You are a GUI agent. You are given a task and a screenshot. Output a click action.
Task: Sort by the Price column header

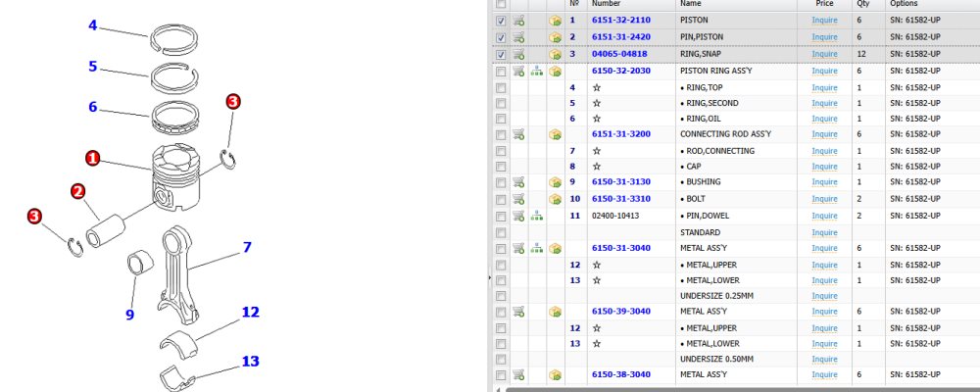pos(824,4)
